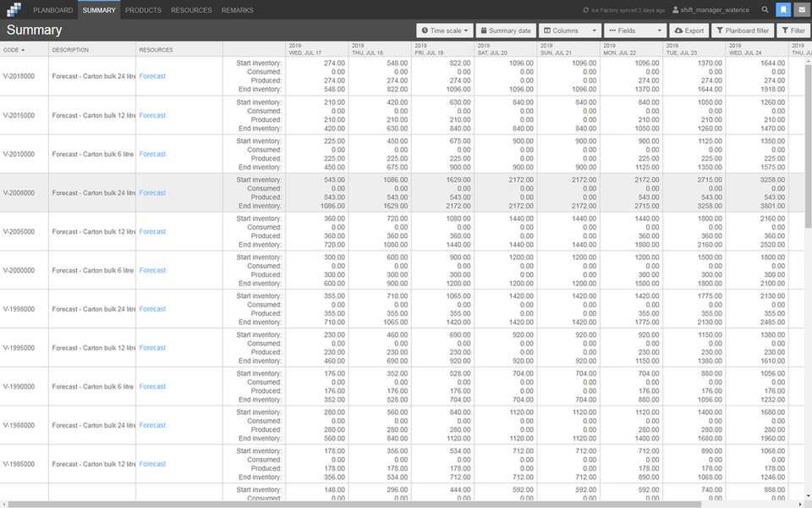Select code cell V-2018000
812x508 pixels.
(24, 76)
